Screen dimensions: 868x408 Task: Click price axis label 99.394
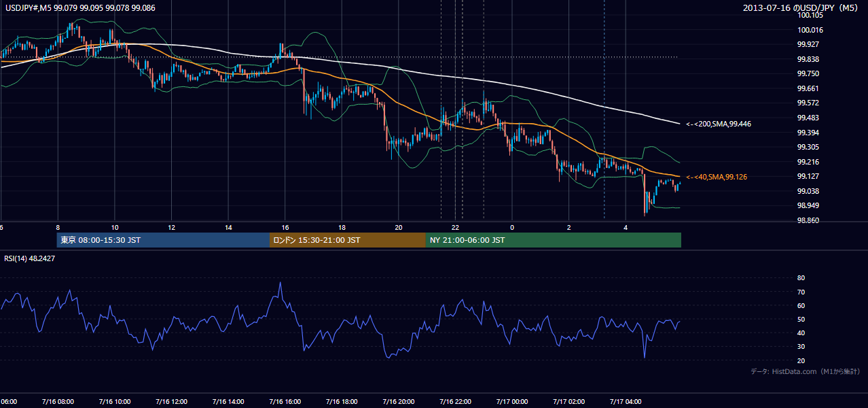tap(809, 133)
